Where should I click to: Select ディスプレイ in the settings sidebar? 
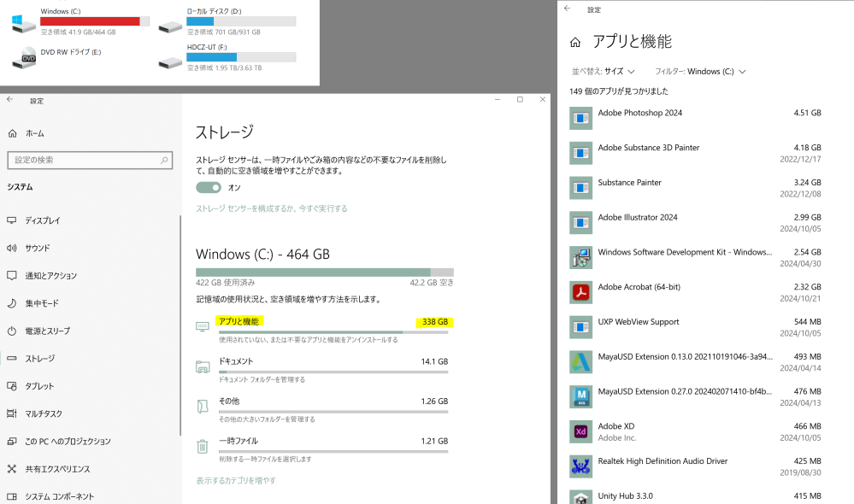(x=43, y=220)
